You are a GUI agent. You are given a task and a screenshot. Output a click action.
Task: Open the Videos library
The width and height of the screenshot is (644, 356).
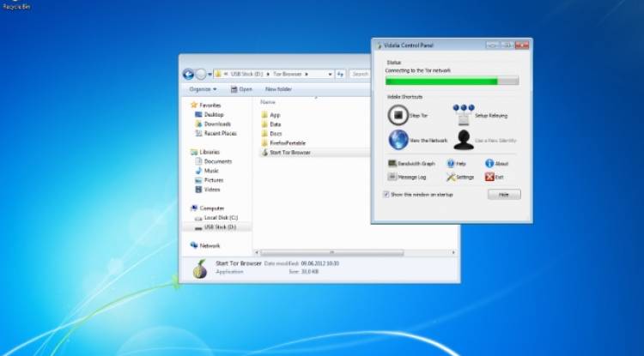click(x=208, y=190)
